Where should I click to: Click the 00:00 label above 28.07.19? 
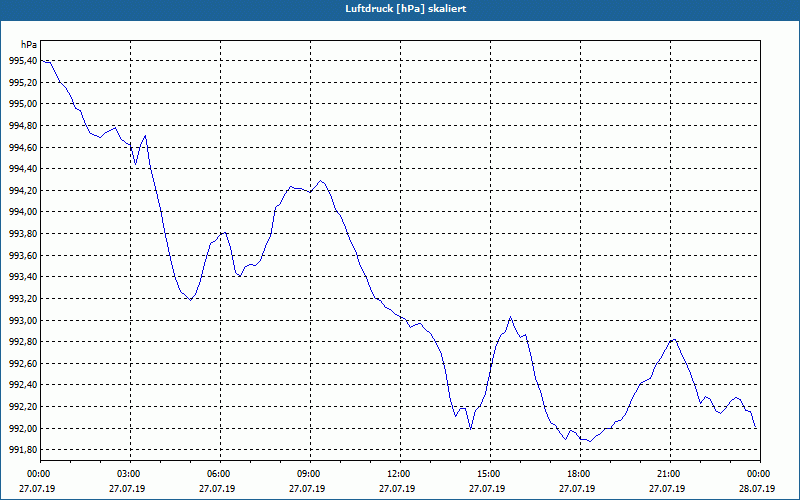click(x=757, y=474)
